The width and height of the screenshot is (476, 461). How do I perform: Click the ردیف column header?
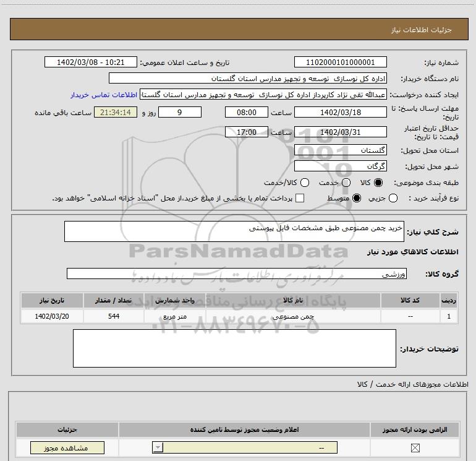coord(449,300)
